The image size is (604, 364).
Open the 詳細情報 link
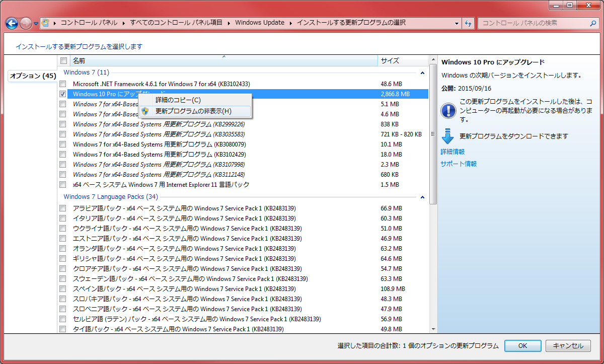pos(452,152)
